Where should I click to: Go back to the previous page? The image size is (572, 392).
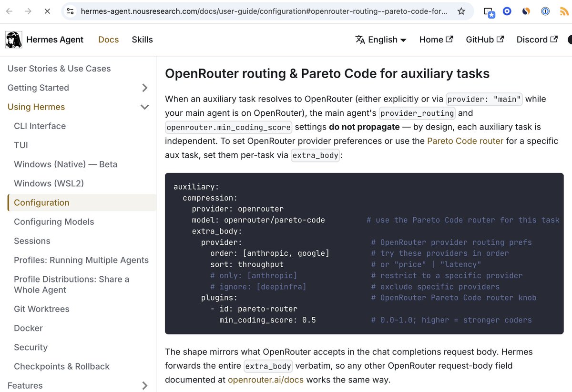tap(10, 11)
